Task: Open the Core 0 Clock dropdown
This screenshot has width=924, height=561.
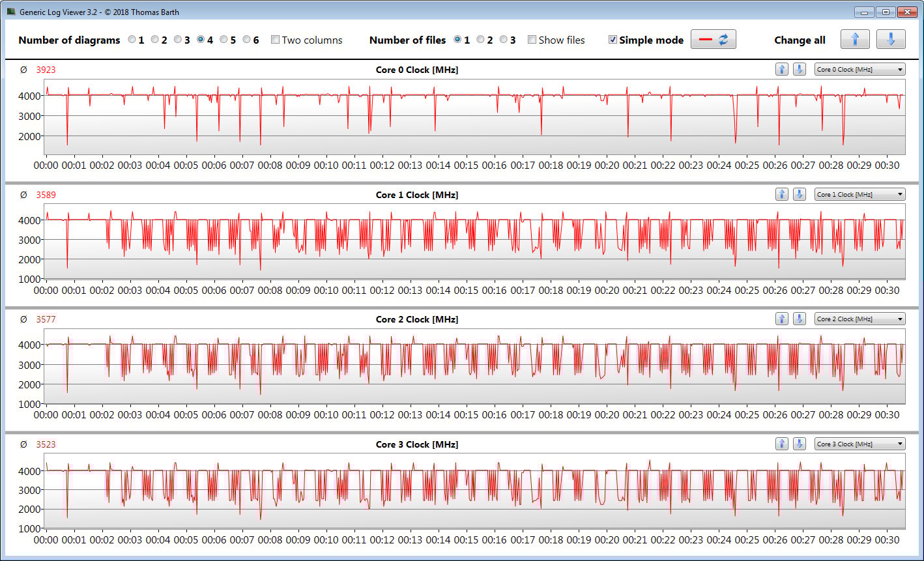Action: [859, 69]
